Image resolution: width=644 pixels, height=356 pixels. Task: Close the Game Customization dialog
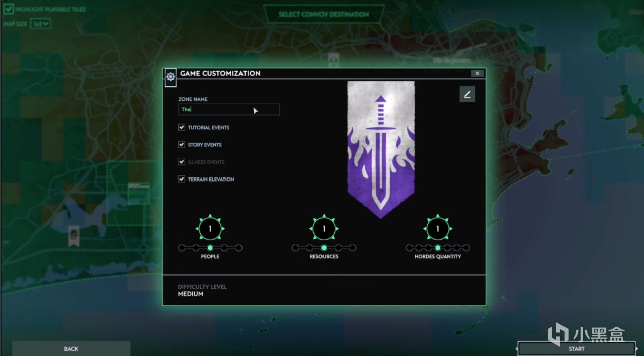tap(478, 73)
